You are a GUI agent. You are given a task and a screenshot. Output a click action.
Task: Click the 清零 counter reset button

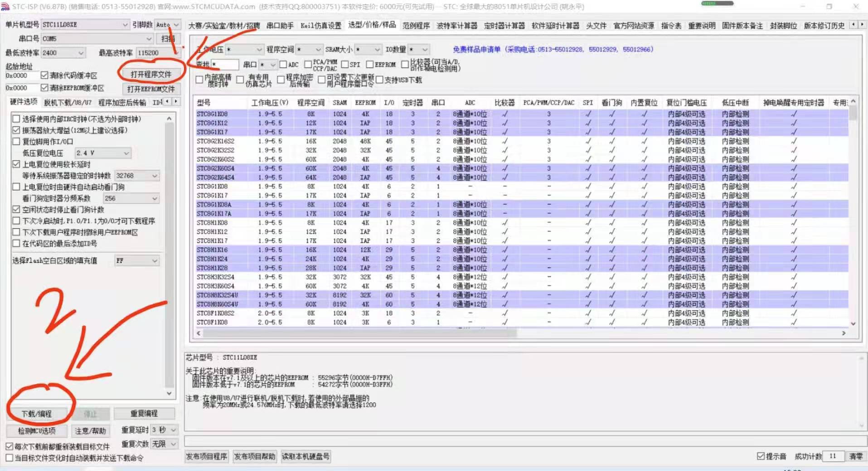(x=856, y=456)
